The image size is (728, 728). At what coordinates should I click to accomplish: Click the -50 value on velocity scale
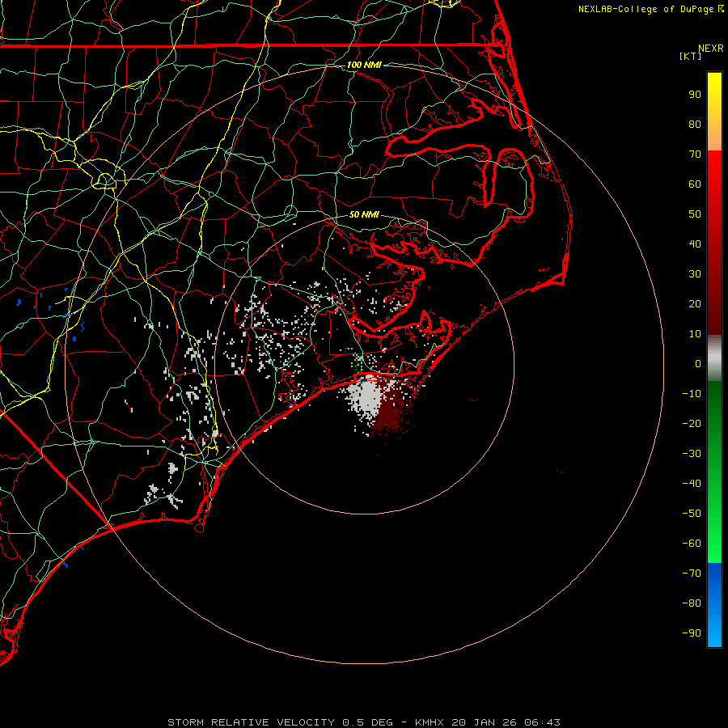(692, 514)
